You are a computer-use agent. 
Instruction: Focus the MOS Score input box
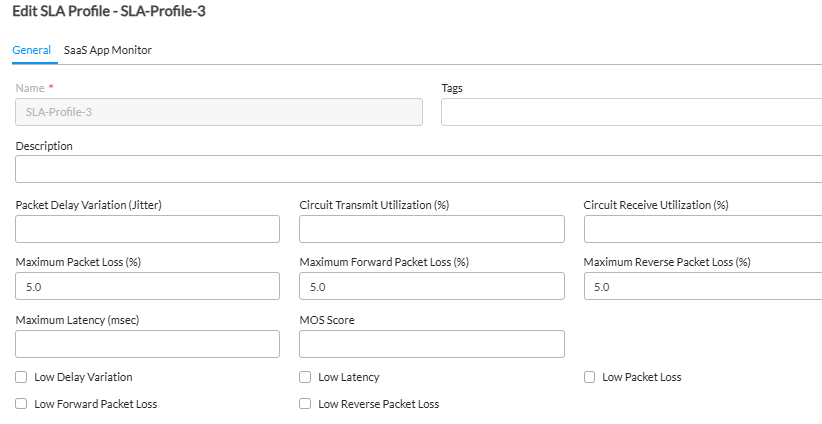point(431,344)
